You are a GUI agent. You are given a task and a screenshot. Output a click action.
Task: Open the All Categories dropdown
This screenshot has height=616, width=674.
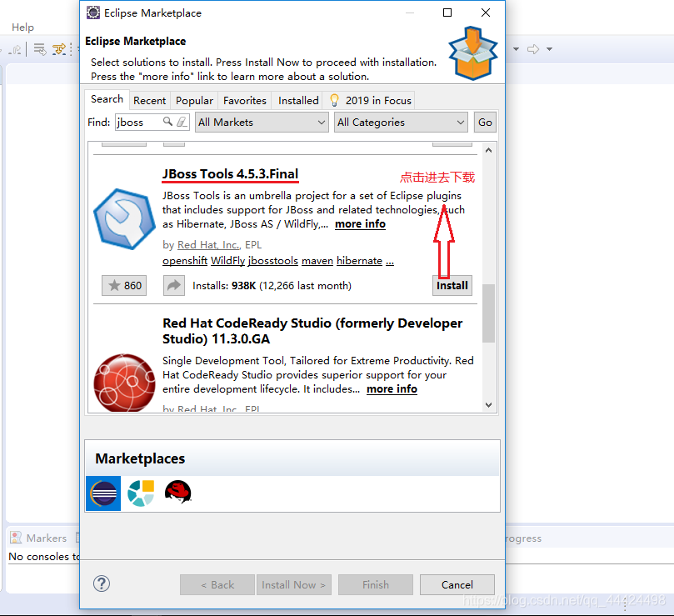click(x=401, y=123)
